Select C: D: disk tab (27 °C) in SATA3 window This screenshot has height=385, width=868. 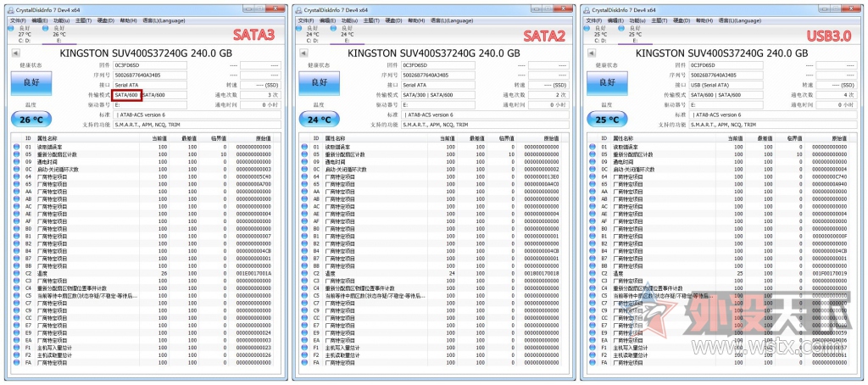point(24,34)
